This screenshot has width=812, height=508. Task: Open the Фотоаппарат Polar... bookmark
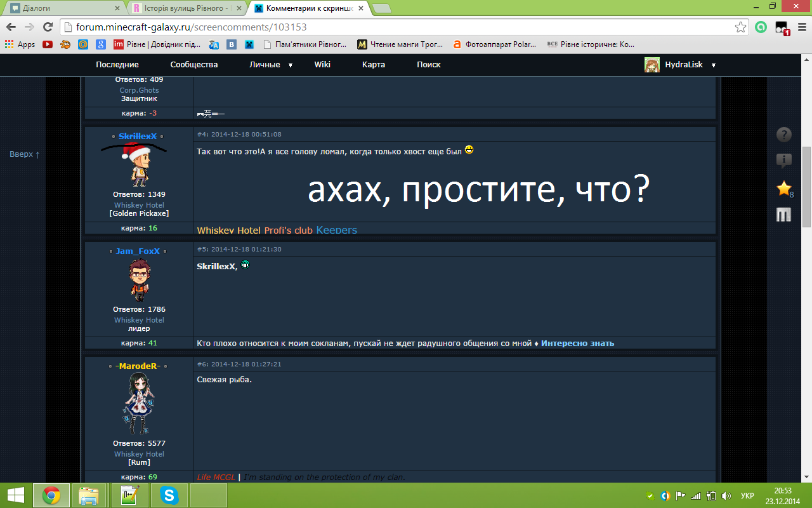click(x=495, y=44)
